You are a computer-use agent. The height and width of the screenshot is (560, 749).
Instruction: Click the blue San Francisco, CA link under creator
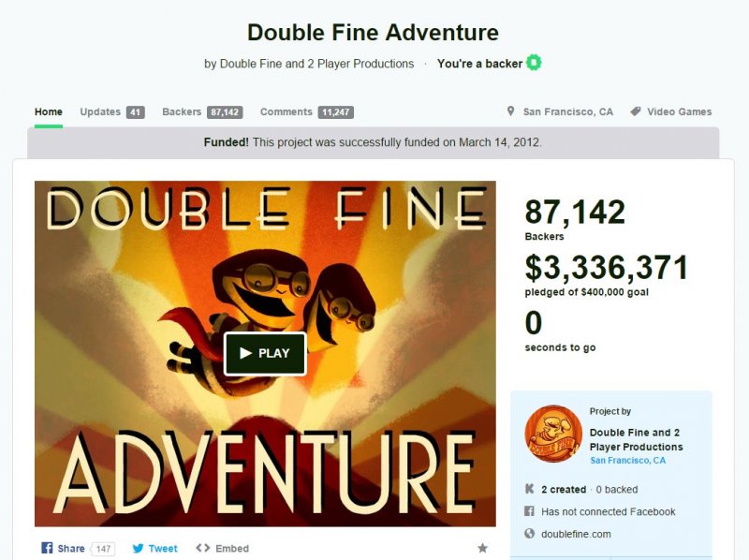627,460
